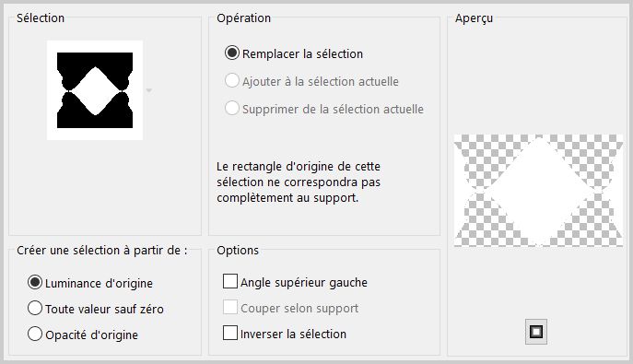Click the black hourglass selection thumbnail
The width and height of the screenshot is (633, 364).
95,90
